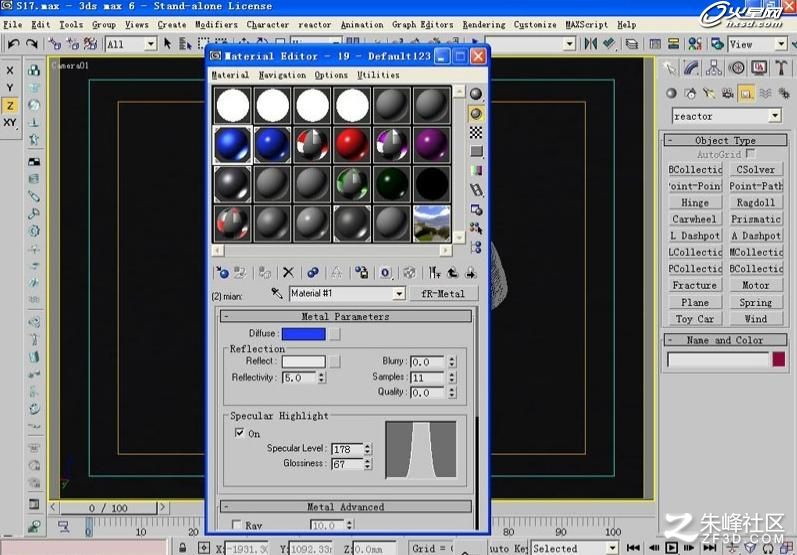This screenshot has width=797, height=555.
Task: Click the Play Animation button
Action: [x=671, y=548]
